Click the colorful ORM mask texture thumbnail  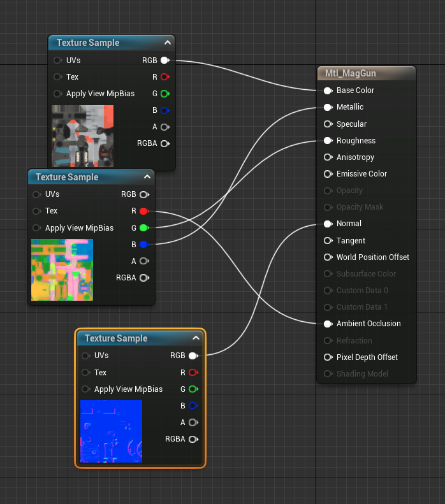click(x=62, y=270)
